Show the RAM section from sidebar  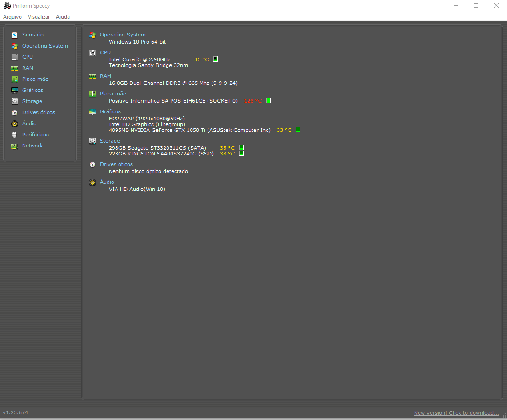tap(28, 68)
